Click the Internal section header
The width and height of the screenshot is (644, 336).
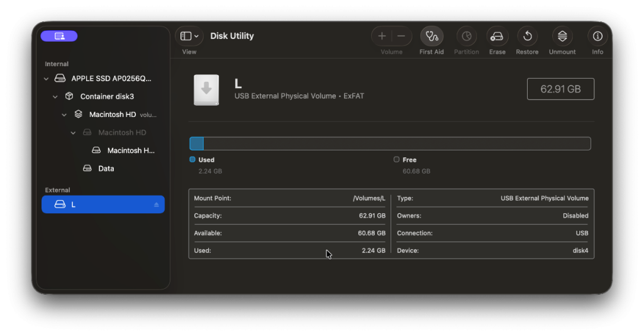pos(57,64)
